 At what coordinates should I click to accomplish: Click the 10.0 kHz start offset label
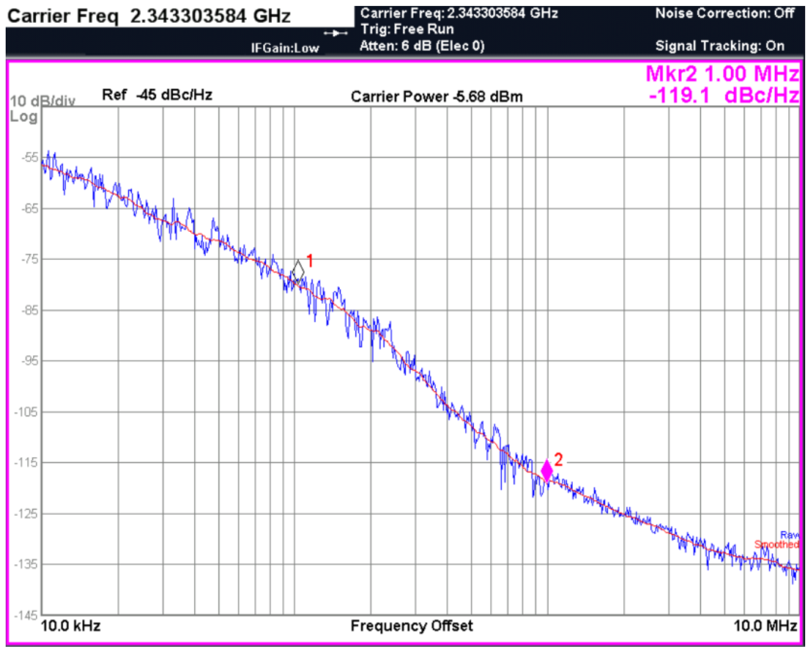[71, 626]
